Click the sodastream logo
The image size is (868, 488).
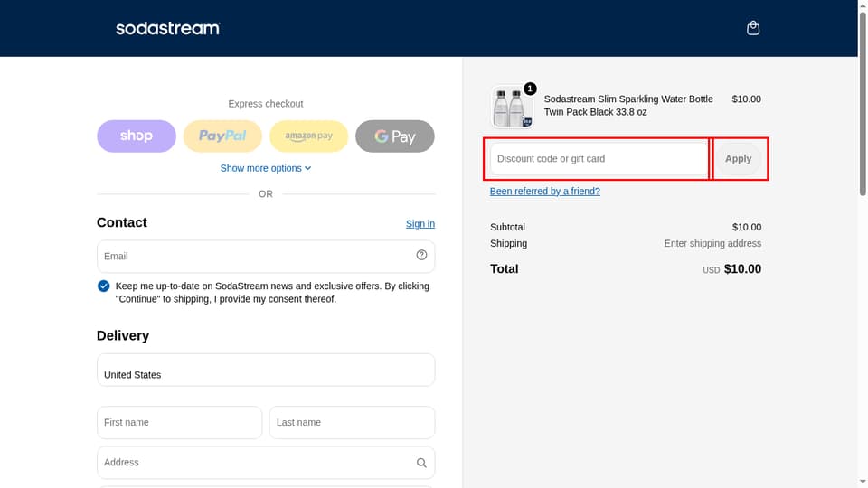click(x=168, y=28)
